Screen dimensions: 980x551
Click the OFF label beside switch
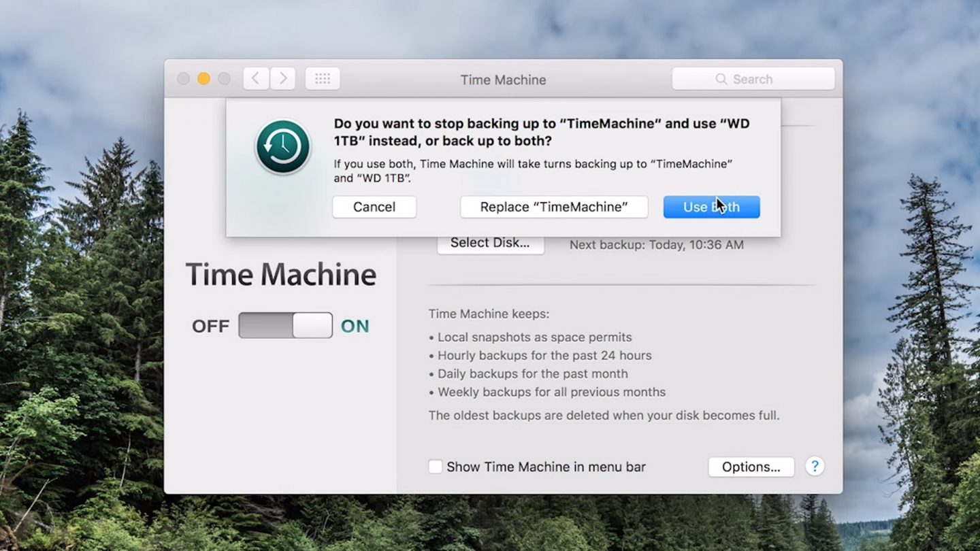click(211, 326)
